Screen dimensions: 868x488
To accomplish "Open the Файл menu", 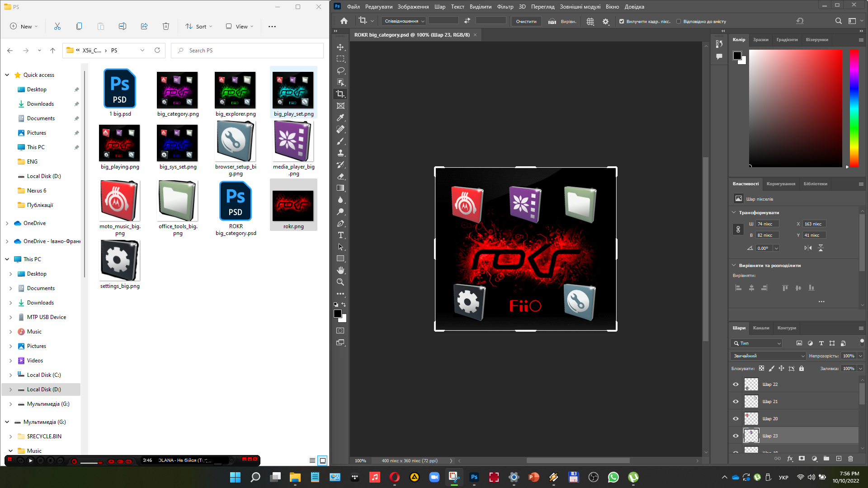I will click(x=354, y=6).
